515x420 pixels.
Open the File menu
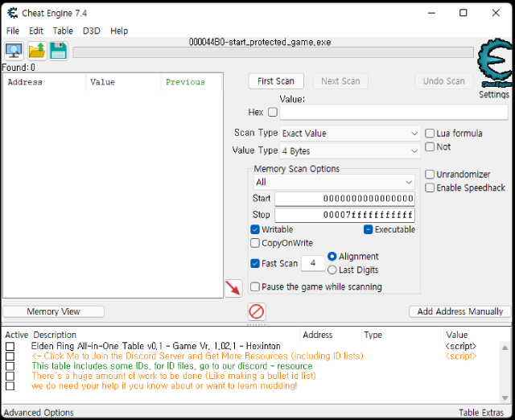click(x=13, y=31)
